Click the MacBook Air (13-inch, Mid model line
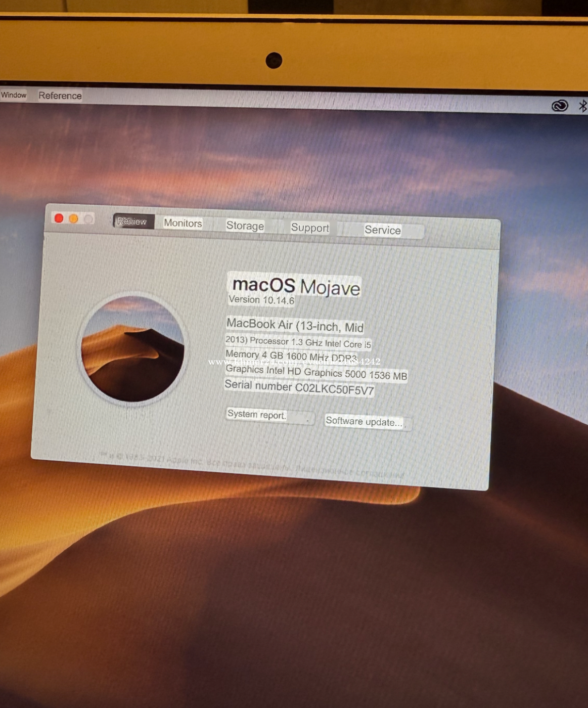The height and width of the screenshot is (708, 588). [x=295, y=325]
